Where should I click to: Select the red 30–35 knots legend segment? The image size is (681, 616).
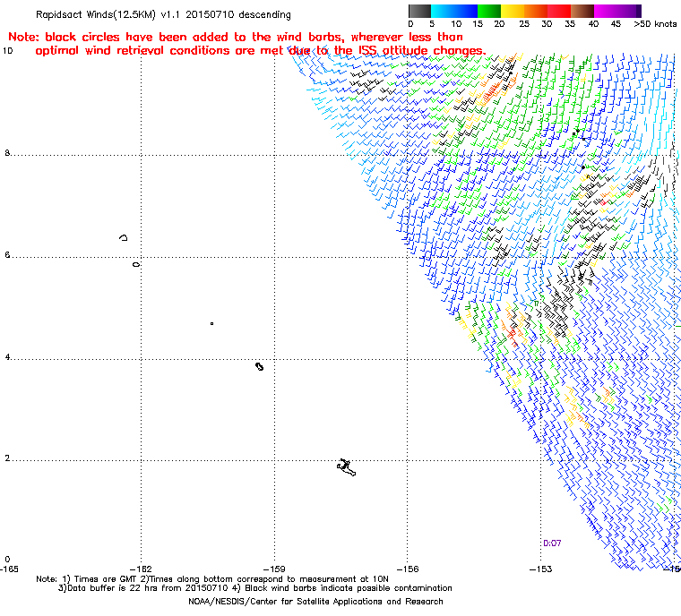point(559,11)
